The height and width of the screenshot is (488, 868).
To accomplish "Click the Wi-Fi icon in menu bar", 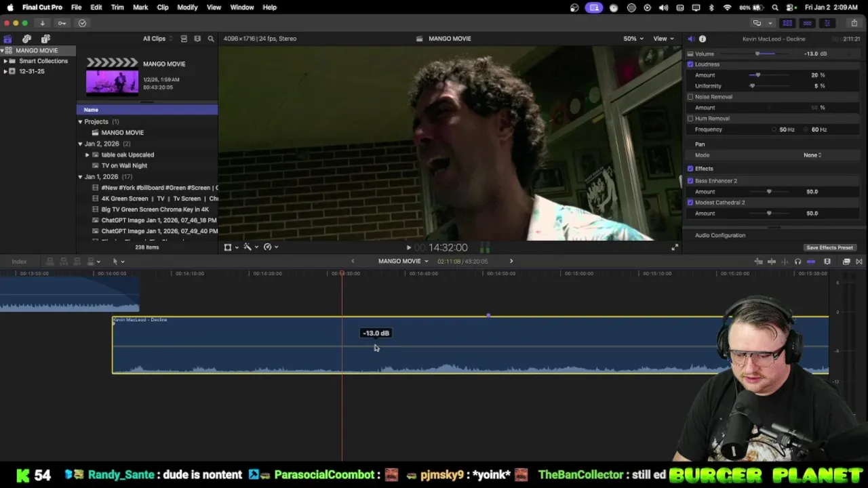I will (728, 7).
